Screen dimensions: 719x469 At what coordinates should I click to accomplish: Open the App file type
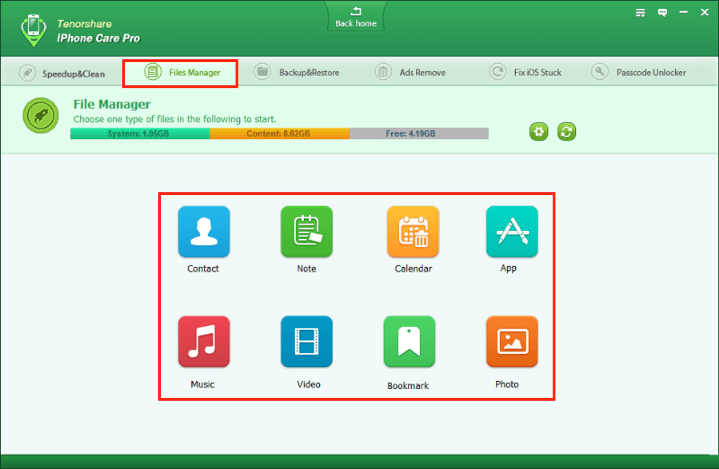coord(512,232)
